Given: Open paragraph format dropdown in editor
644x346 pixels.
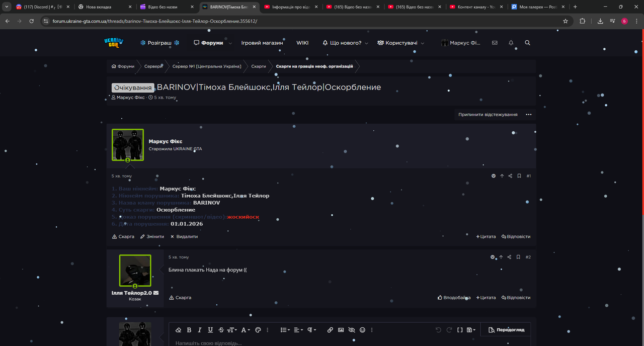Looking at the screenshot, I should [311, 330].
